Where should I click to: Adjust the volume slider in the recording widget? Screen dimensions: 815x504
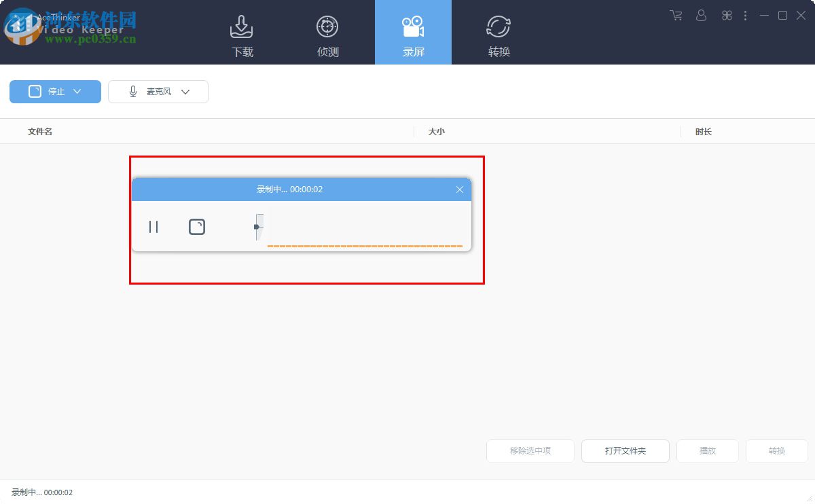pos(258,226)
